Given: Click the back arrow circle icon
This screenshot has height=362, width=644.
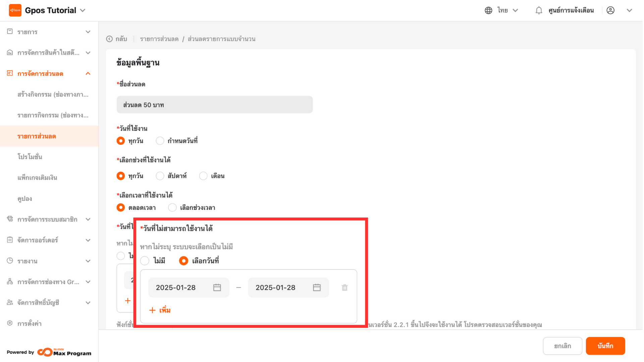Looking at the screenshot, I should [109, 39].
